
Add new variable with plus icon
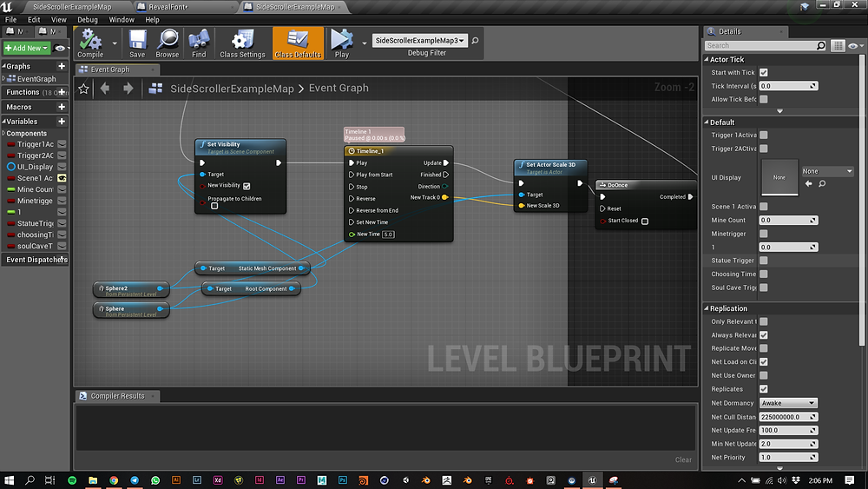(62, 122)
